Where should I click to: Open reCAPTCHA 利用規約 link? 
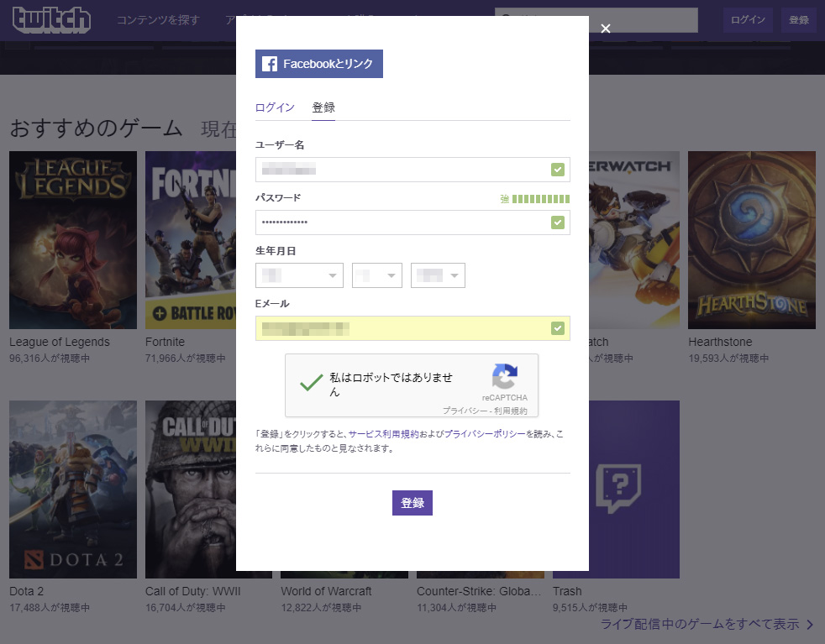[x=510, y=411]
